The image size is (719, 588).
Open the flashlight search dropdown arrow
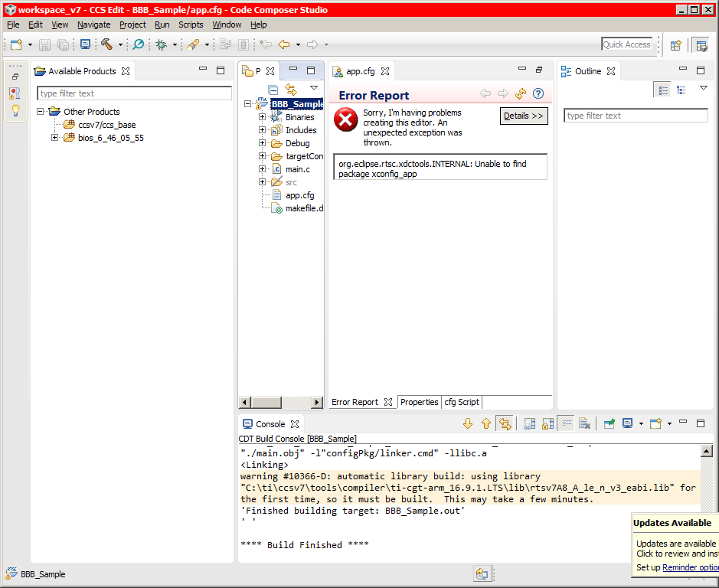(207, 45)
